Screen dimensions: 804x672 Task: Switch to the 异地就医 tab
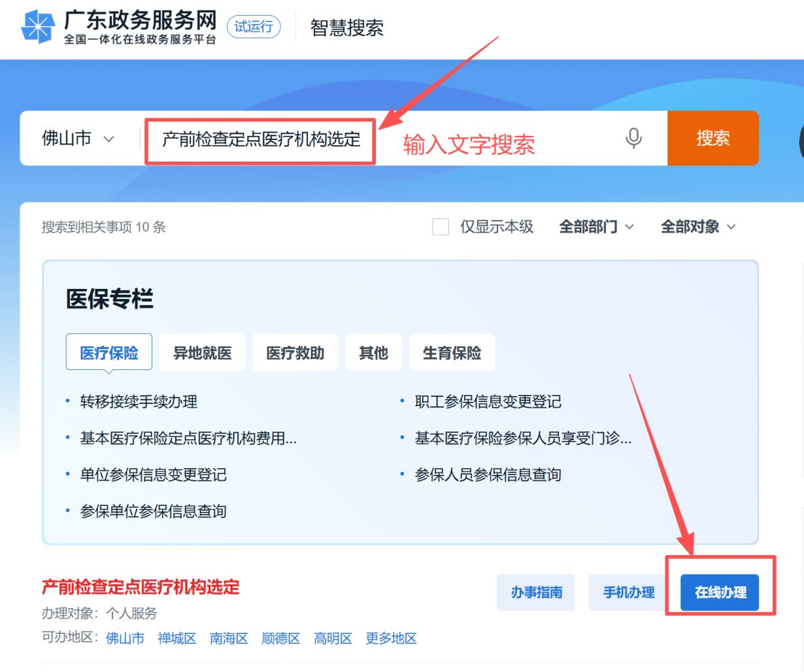click(203, 352)
